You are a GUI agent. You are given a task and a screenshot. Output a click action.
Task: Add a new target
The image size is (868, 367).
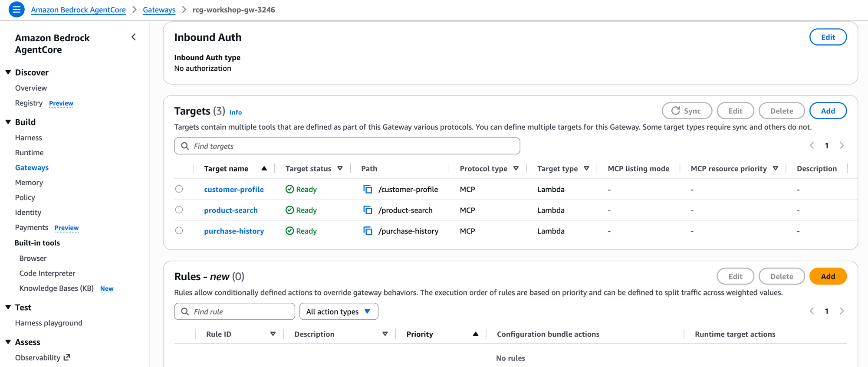pyautogui.click(x=828, y=111)
